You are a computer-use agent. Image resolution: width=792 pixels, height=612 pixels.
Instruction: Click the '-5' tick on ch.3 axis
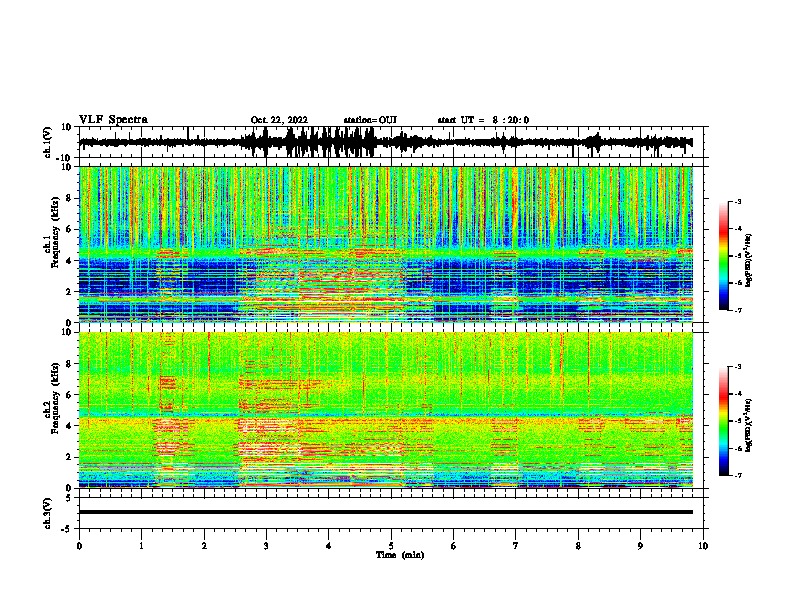(68, 529)
